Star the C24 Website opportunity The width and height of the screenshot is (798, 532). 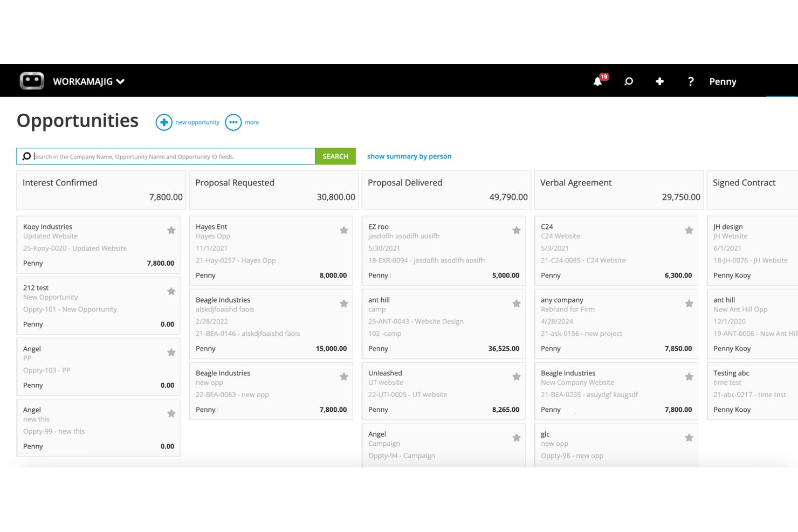tap(689, 231)
